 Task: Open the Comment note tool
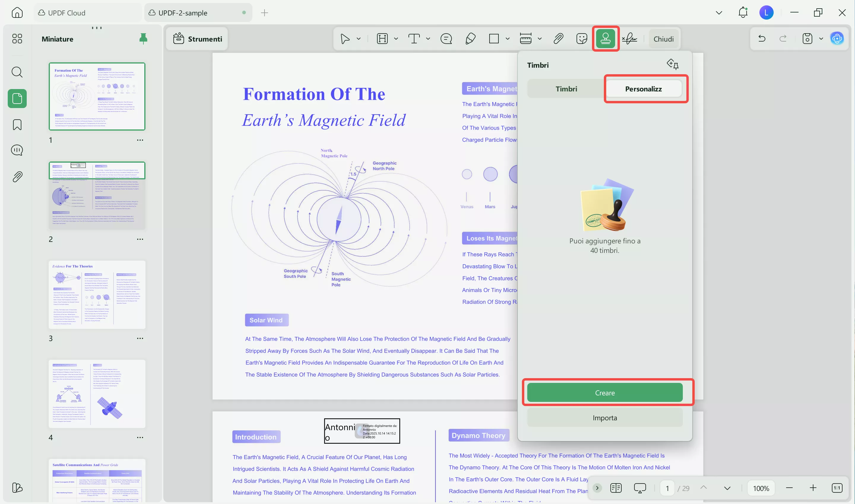(446, 39)
